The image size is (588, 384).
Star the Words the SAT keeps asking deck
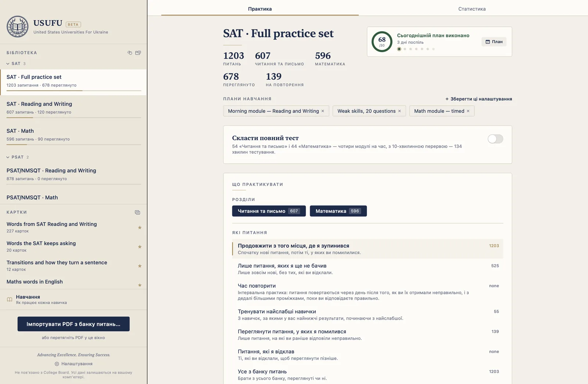140,247
